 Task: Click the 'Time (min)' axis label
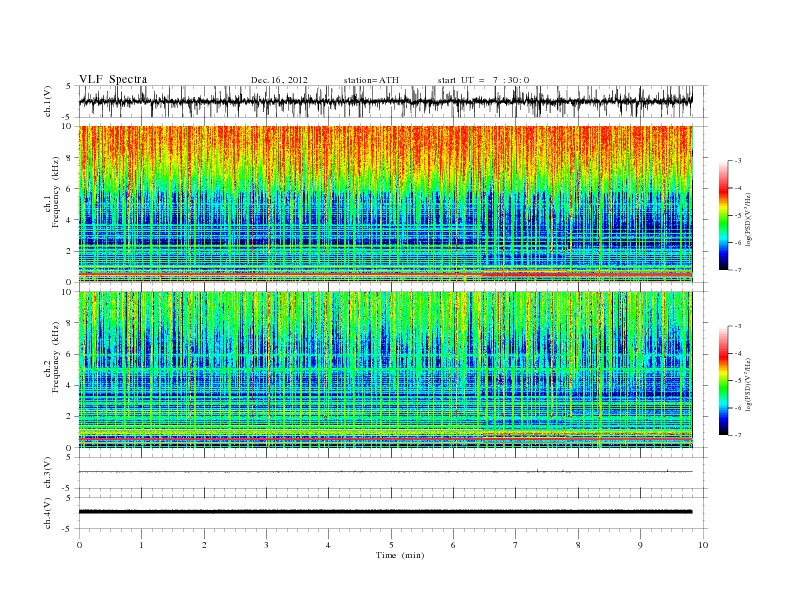click(x=400, y=555)
